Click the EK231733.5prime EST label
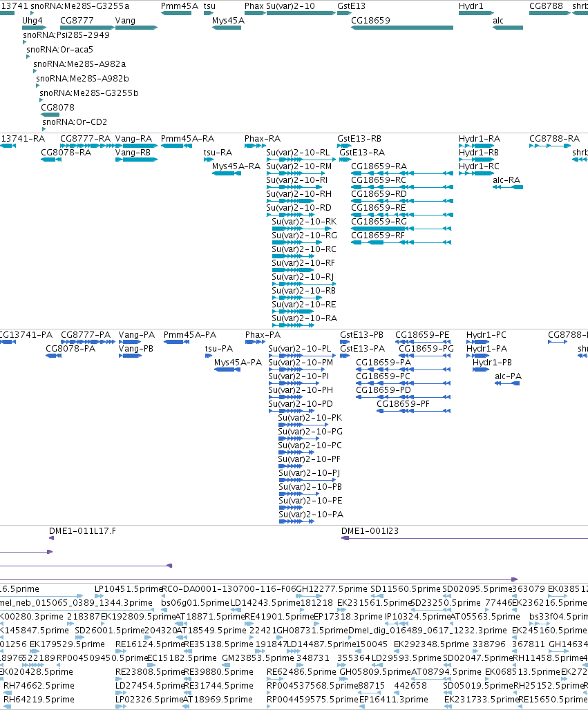Viewport: 588px width, 710px height. (481, 699)
